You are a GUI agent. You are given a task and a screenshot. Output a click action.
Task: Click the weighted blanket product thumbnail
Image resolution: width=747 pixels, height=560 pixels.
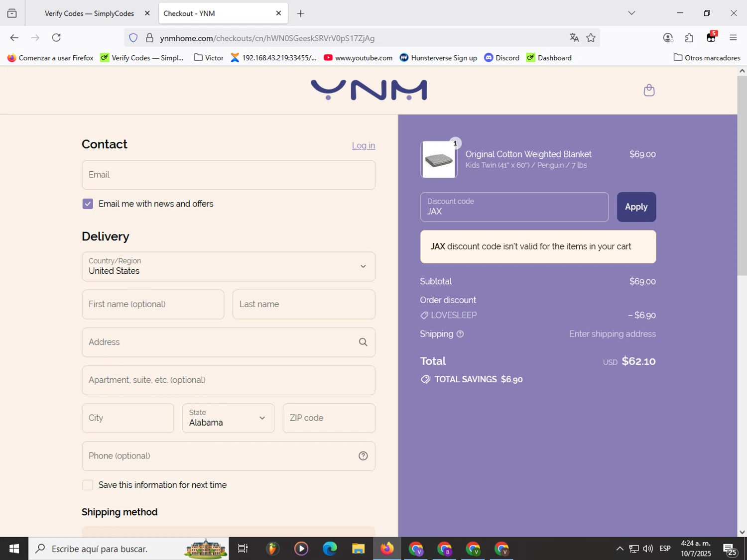pyautogui.click(x=439, y=159)
